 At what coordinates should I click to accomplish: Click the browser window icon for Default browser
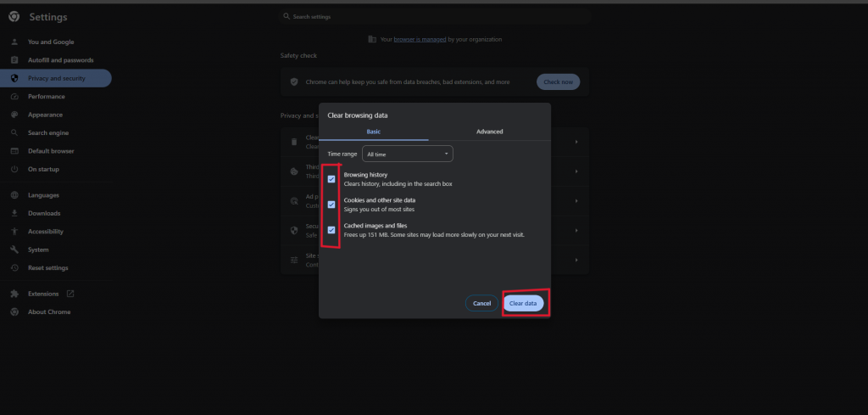tap(15, 151)
